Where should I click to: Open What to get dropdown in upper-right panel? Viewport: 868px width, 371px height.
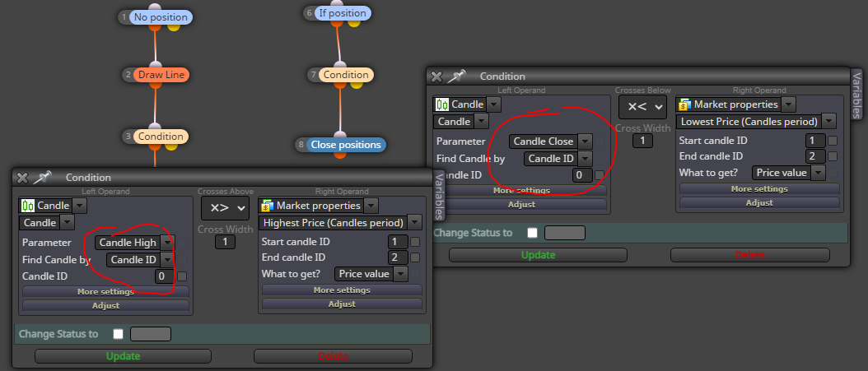pyautogui.click(x=819, y=173)
